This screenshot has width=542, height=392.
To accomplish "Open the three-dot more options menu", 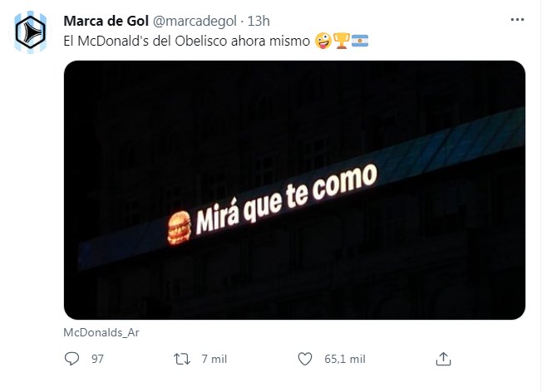I will click(x=517, y=20).
